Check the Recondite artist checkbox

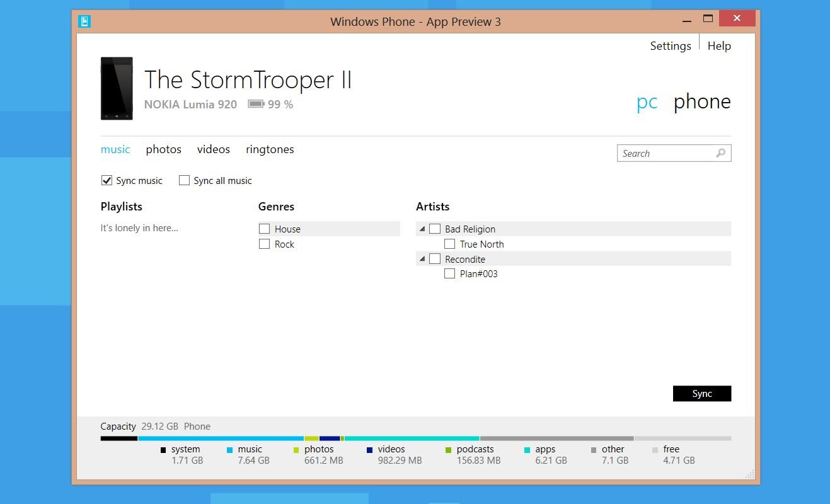434,258
